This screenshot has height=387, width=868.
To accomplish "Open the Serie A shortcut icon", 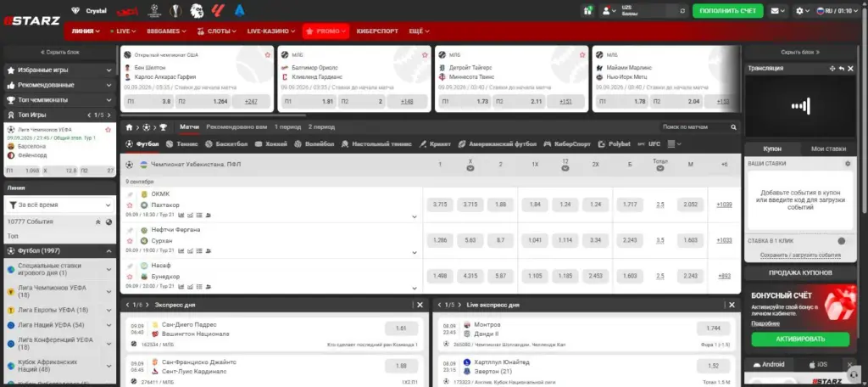I will 240,10.
